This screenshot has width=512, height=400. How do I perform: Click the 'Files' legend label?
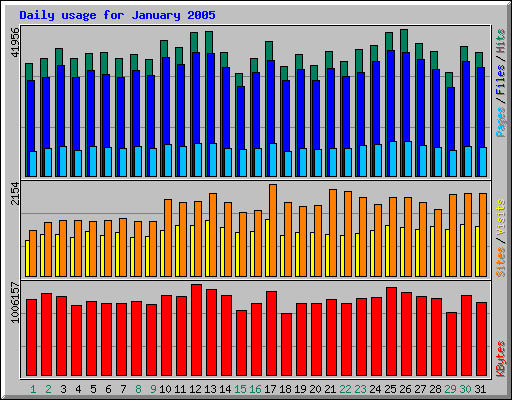[501, 80]
